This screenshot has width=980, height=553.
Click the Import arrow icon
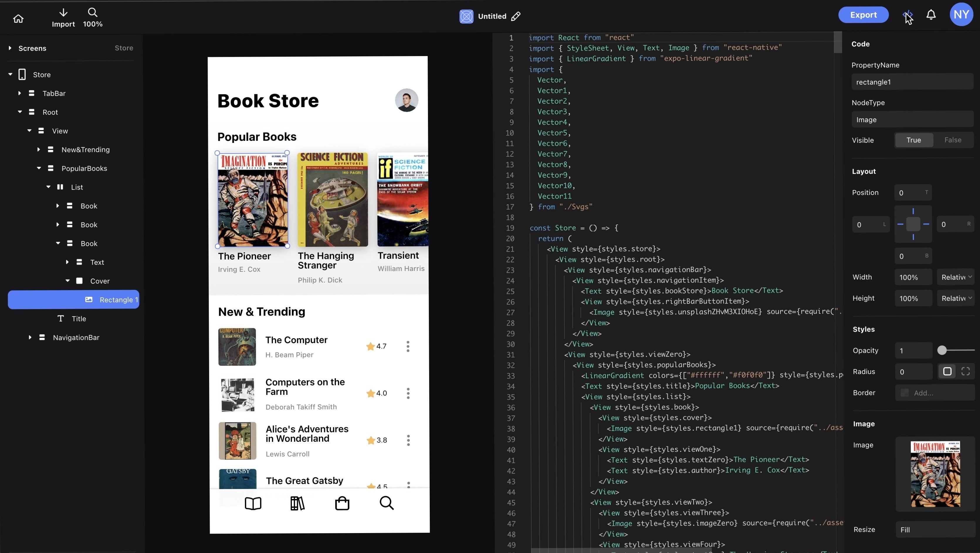[x=63, y=13]
